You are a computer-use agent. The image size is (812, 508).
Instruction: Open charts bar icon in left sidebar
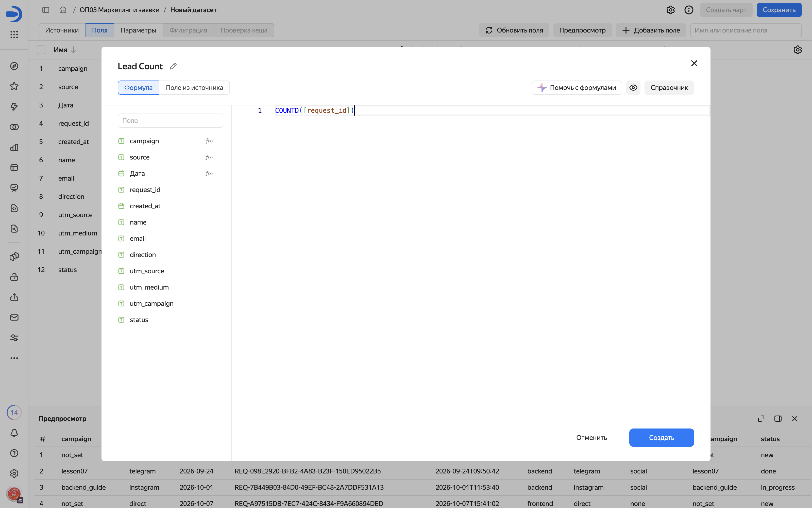[x=14, y=147]
